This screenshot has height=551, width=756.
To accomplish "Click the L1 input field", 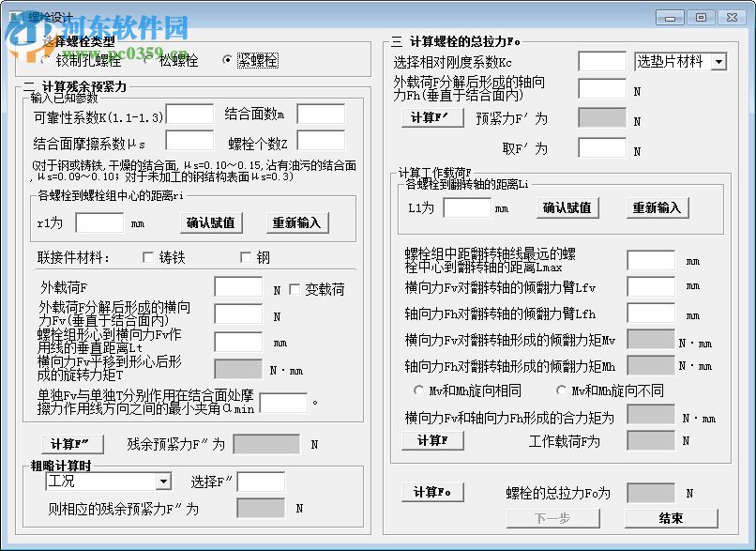I will click(x=466, y=206).
